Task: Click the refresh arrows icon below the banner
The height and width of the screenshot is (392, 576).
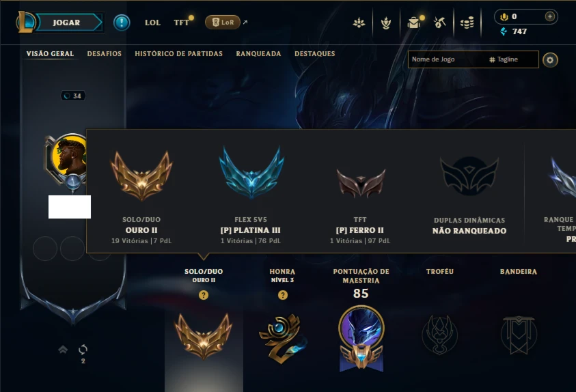Action: pos(83,350)
